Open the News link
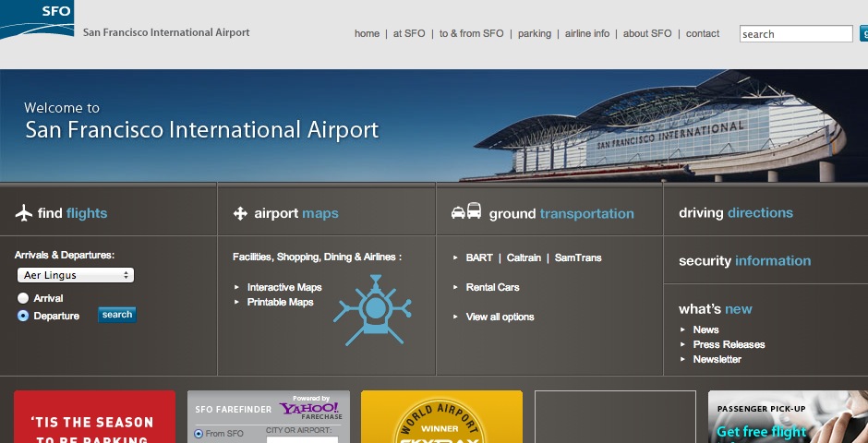This screenshot has width=868, height=443. coord(705,329)
